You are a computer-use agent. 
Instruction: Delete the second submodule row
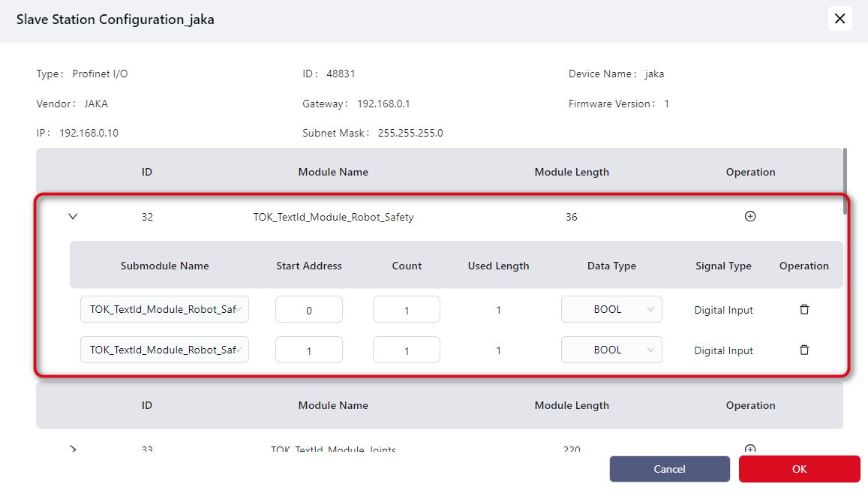(x=803, y=350)
